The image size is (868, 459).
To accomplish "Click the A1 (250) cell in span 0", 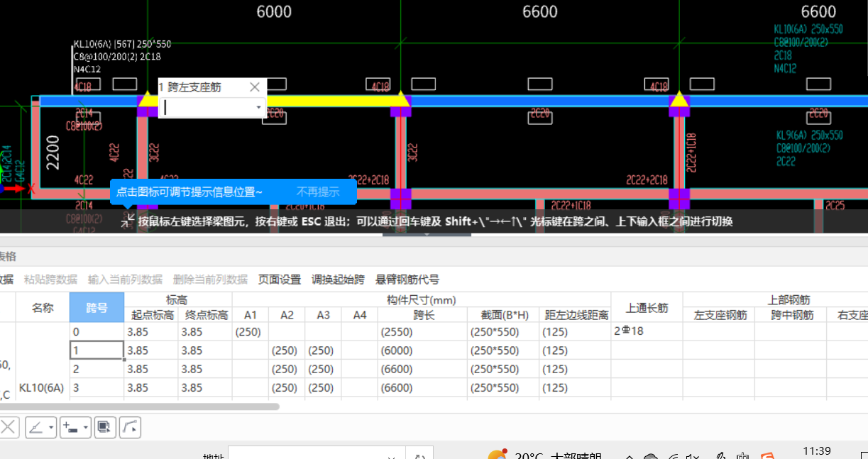I will tap(251, 331).
